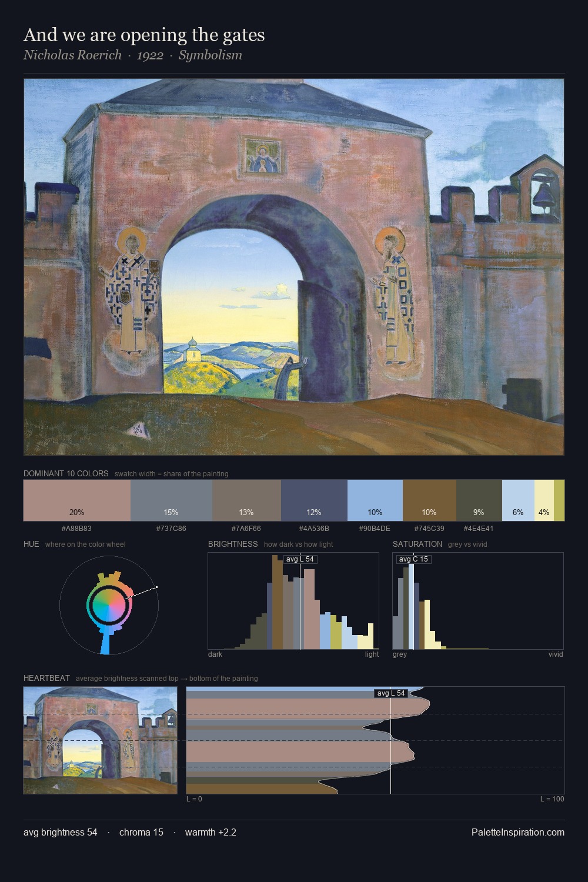Click the 'L = 0' axis label
This screenshot has width=588, height=882.
(x=194, y=799)
